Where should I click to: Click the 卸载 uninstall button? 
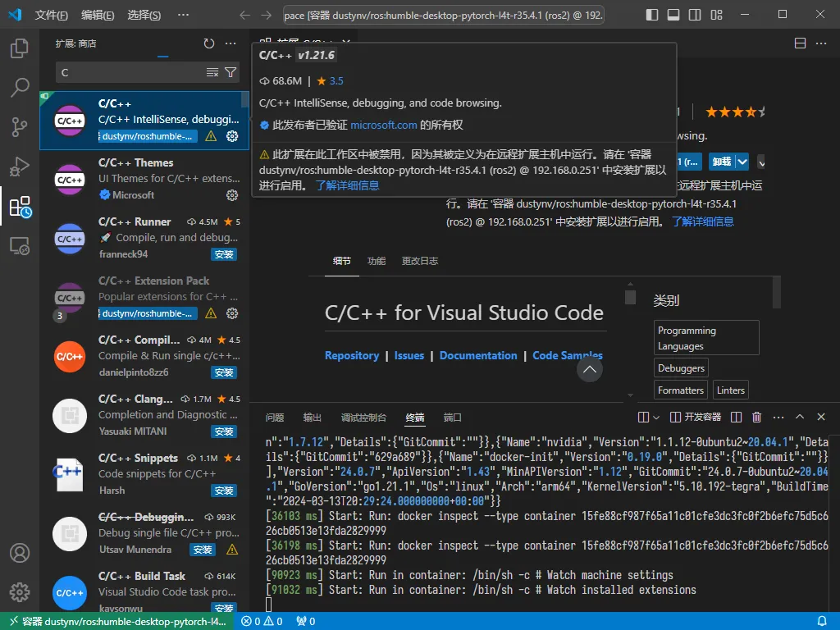(722, 162)
